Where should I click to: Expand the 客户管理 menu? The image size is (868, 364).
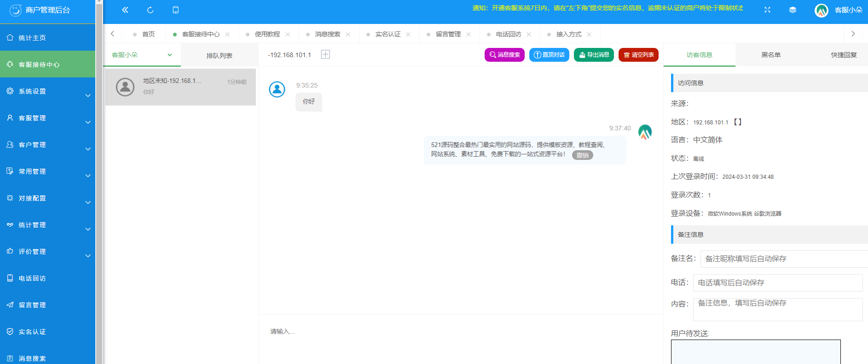(x=47, y=145)
